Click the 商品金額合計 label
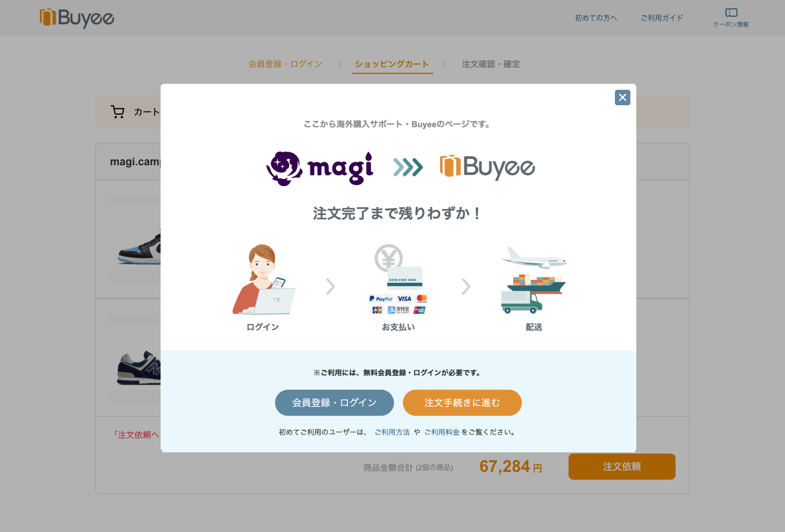 pos(388,468)
